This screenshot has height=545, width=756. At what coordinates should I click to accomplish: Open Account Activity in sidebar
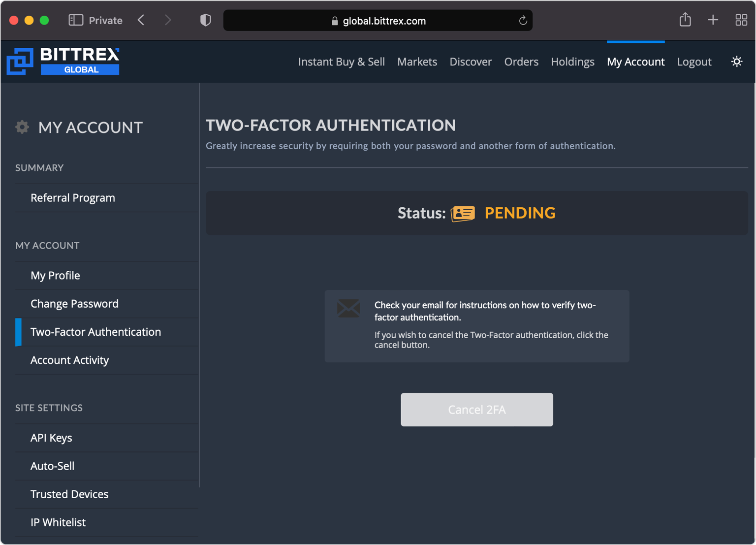coord(107,360)
